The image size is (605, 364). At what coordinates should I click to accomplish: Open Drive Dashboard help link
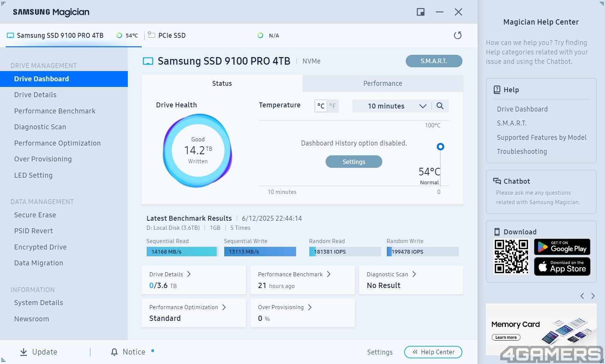click(x=522, y=109)
